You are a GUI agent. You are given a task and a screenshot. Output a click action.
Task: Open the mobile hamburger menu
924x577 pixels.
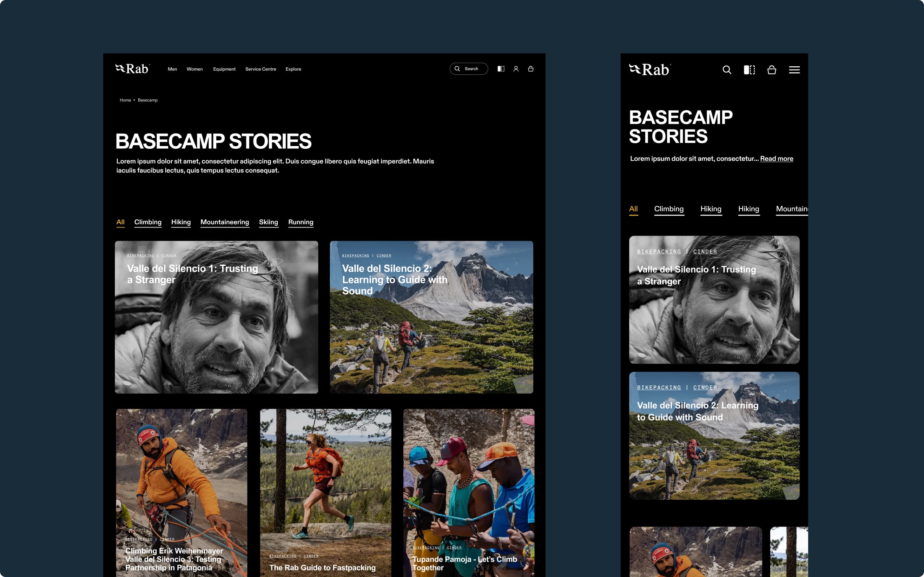point(794,70)
